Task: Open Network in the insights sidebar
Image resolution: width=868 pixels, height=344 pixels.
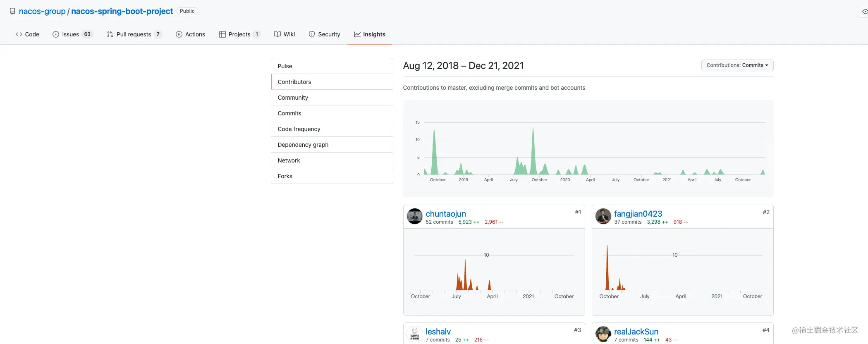Action: coord(332,160)
